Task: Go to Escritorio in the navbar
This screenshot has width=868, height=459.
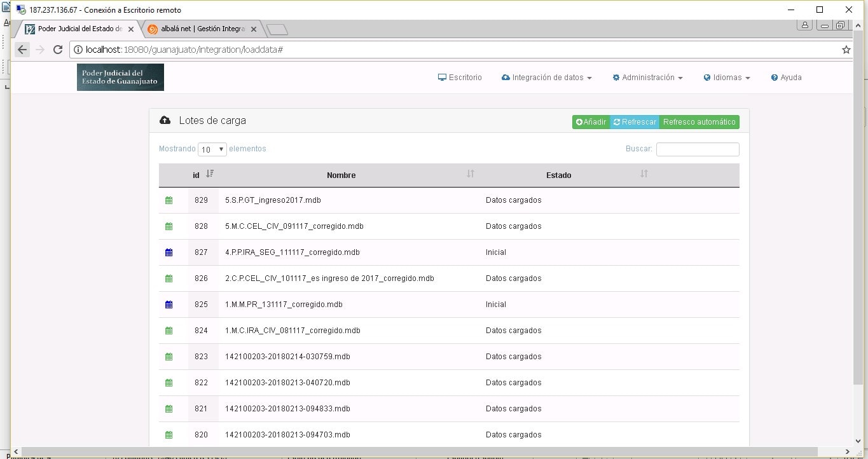Action: coord(460,78)
